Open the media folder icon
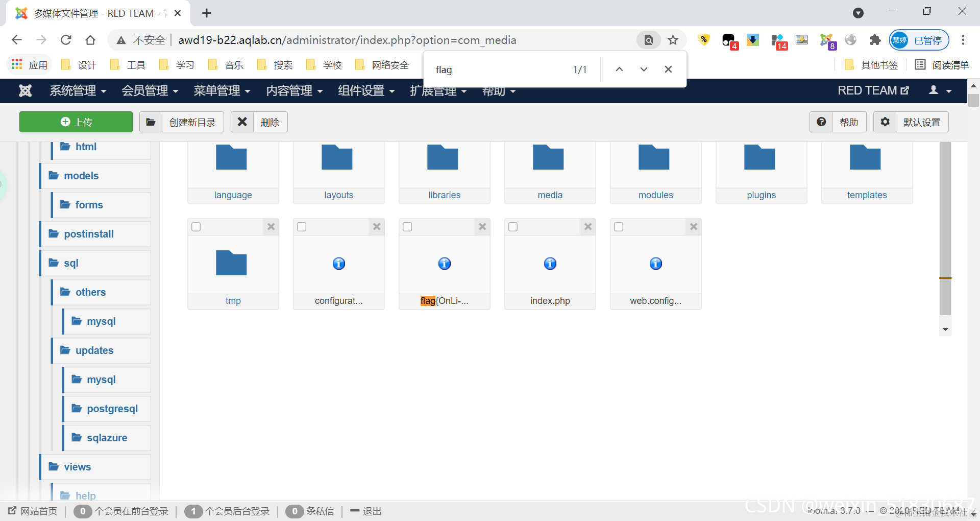 548,157
